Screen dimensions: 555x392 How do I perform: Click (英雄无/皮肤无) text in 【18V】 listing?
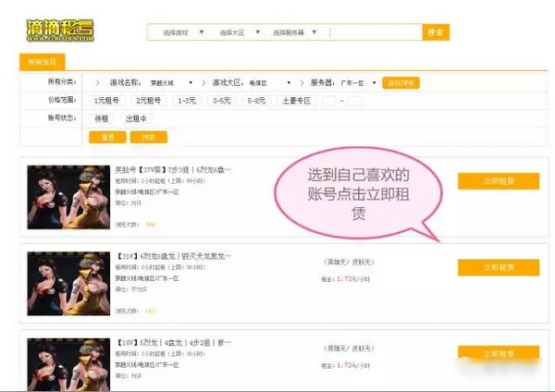pos(349,349)
